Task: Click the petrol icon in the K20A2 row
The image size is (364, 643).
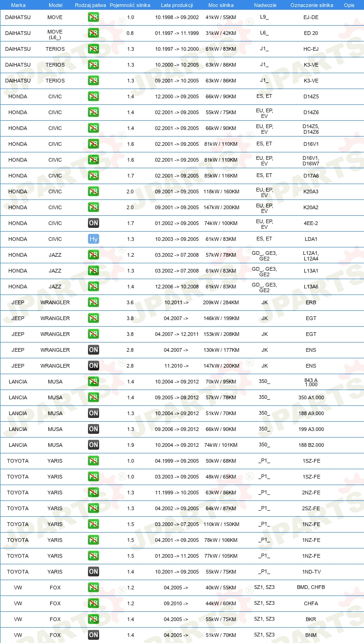Action: pyautogui.click(x=94, y=207)
